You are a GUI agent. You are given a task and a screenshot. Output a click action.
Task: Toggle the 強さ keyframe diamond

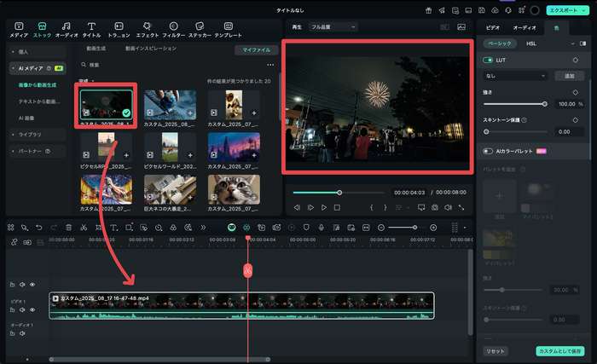(x=576, y=92)
